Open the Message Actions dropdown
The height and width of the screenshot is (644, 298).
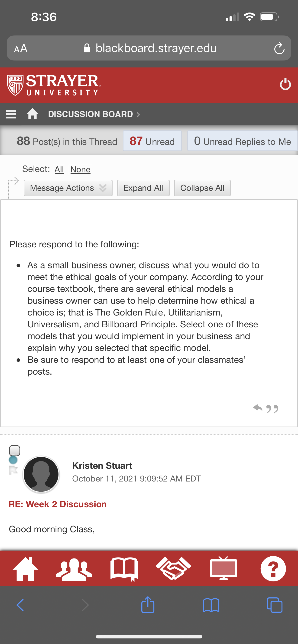coord(68,188)
